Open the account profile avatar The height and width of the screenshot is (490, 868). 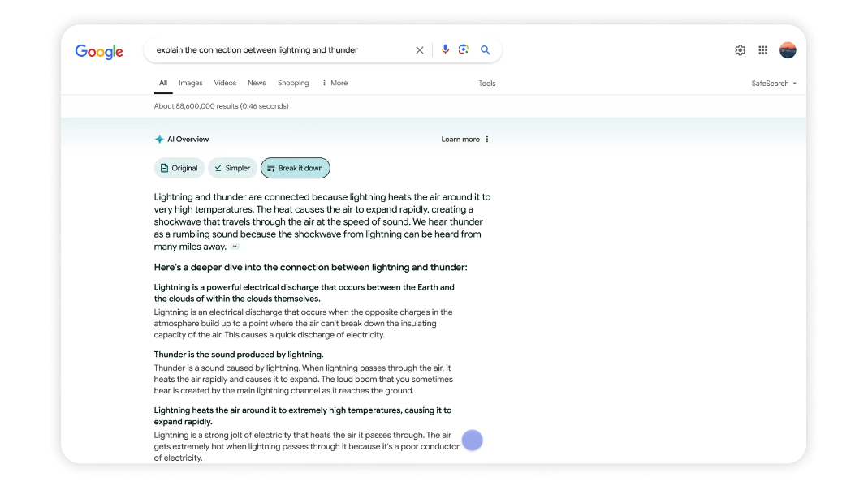(788, 50)
